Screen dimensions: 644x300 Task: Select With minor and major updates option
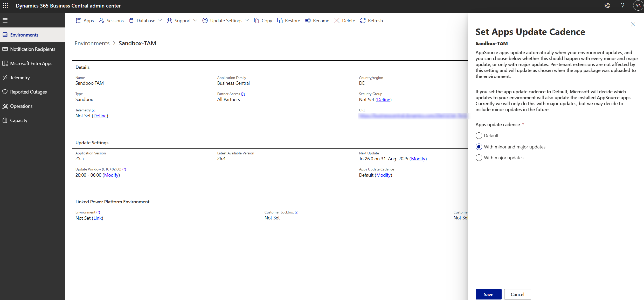479,147
